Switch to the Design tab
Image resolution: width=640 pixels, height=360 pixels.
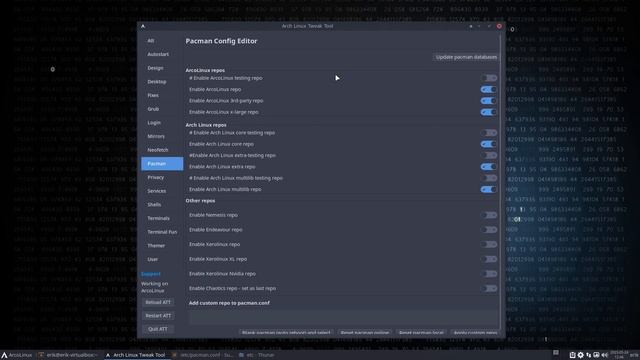click(x=162, y=68)
